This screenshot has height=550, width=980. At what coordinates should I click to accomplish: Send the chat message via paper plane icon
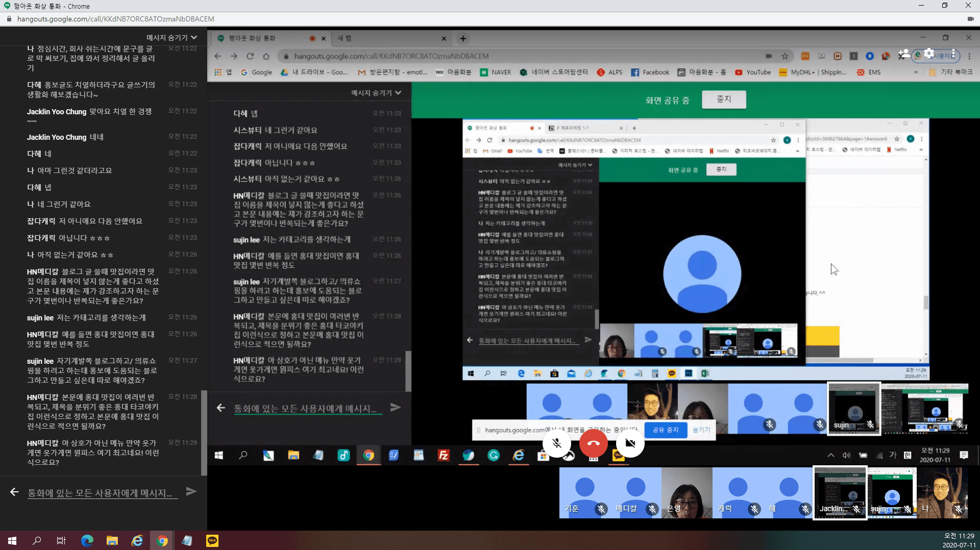coord(396,407)
